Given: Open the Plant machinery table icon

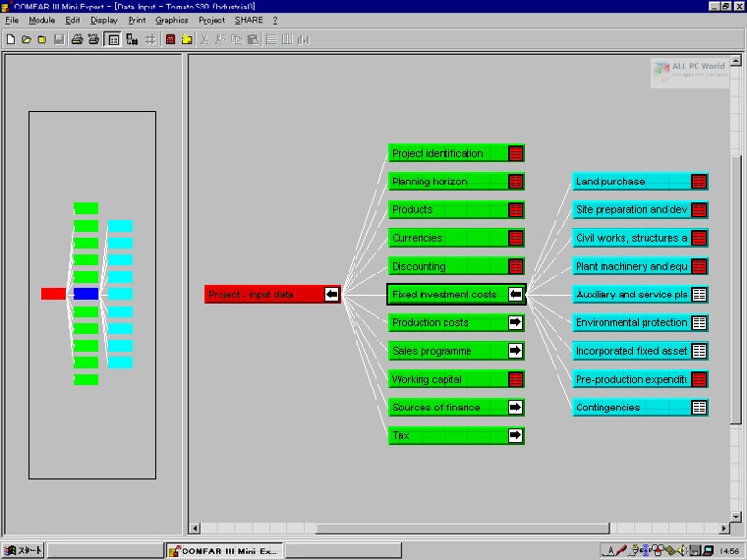Looking at the screenshot, I should point(699,266).
